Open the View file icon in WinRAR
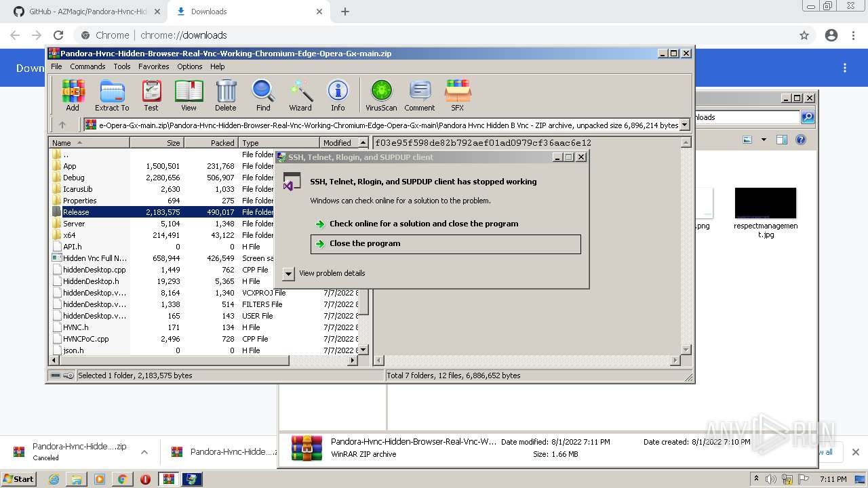The image size is (868, 488). [x=189, y=95]
